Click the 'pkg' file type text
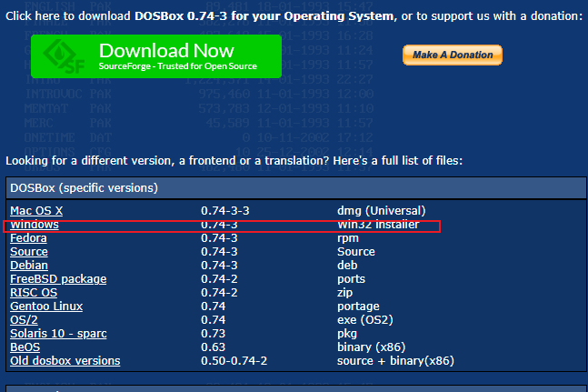The height and width of the screenshot is (392, 588). (347, 334)
